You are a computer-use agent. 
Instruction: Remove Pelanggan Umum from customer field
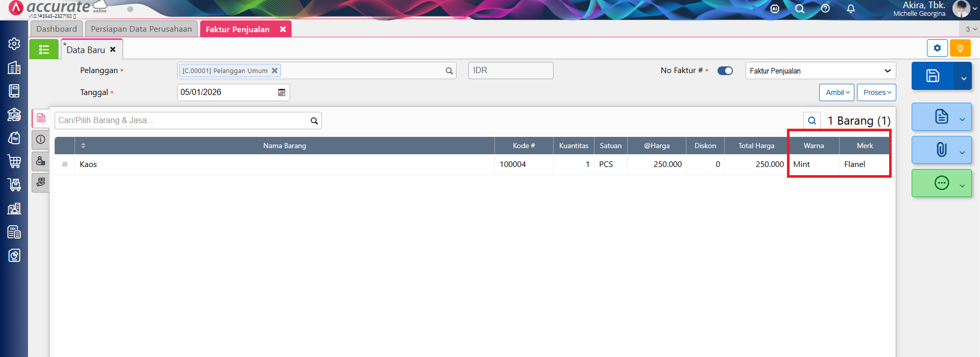[x=275, y=71]
